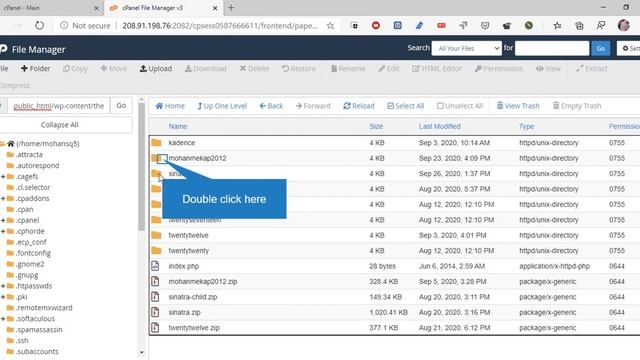Click the Copy toolbar button

75,69
